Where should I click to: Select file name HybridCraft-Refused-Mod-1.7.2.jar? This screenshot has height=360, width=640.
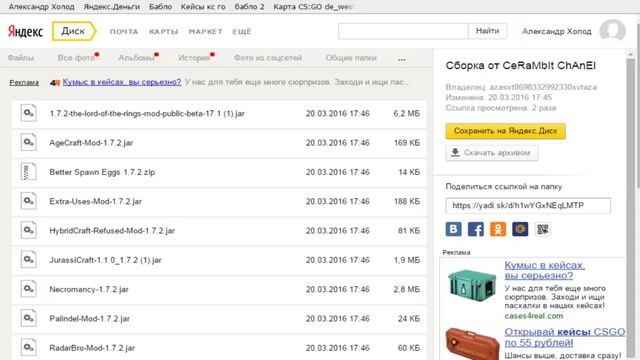(112, 231)
